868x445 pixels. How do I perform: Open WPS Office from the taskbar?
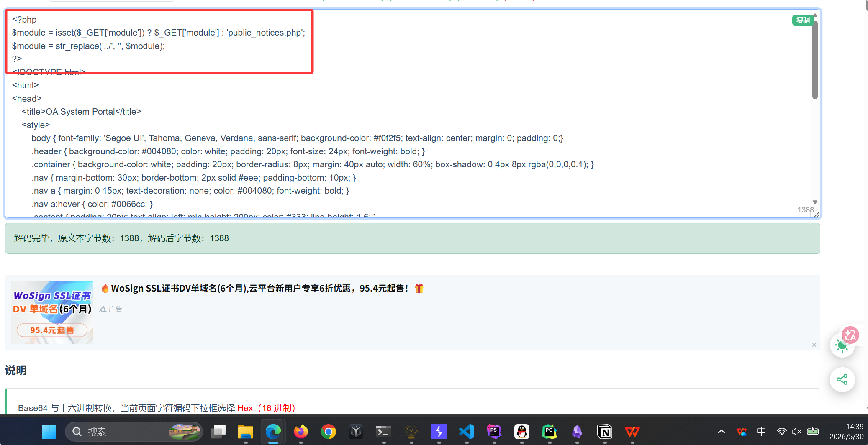click(632, 432)
